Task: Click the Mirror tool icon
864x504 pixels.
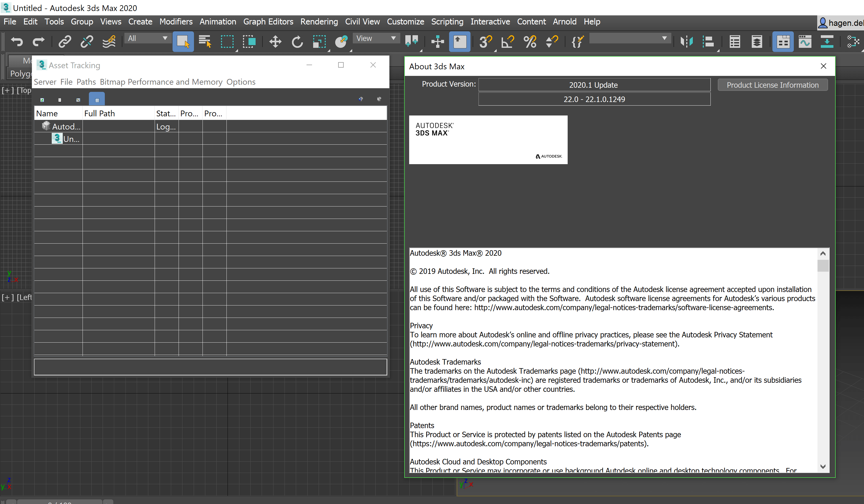Action: pos(687,42)
